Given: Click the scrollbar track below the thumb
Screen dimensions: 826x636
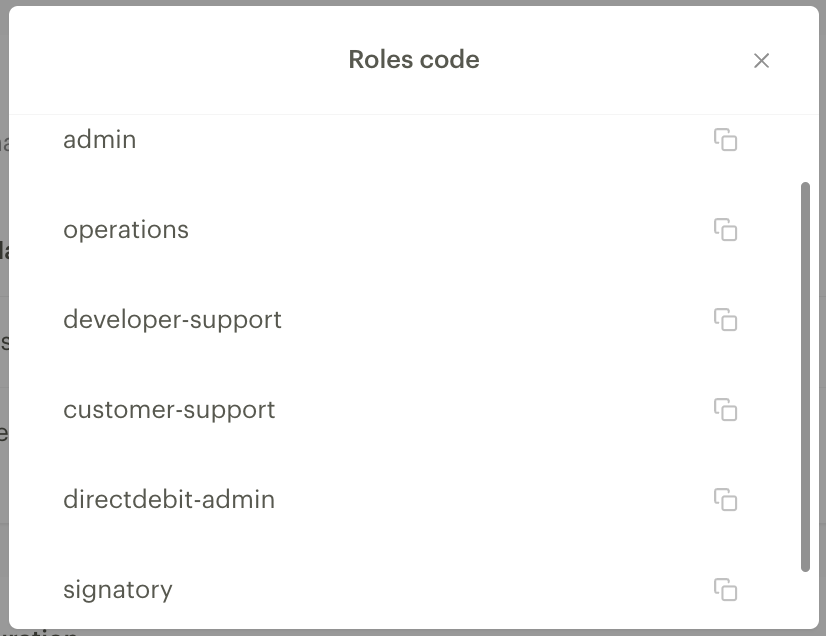Looking at the screenshot, I should click(805, 599).
